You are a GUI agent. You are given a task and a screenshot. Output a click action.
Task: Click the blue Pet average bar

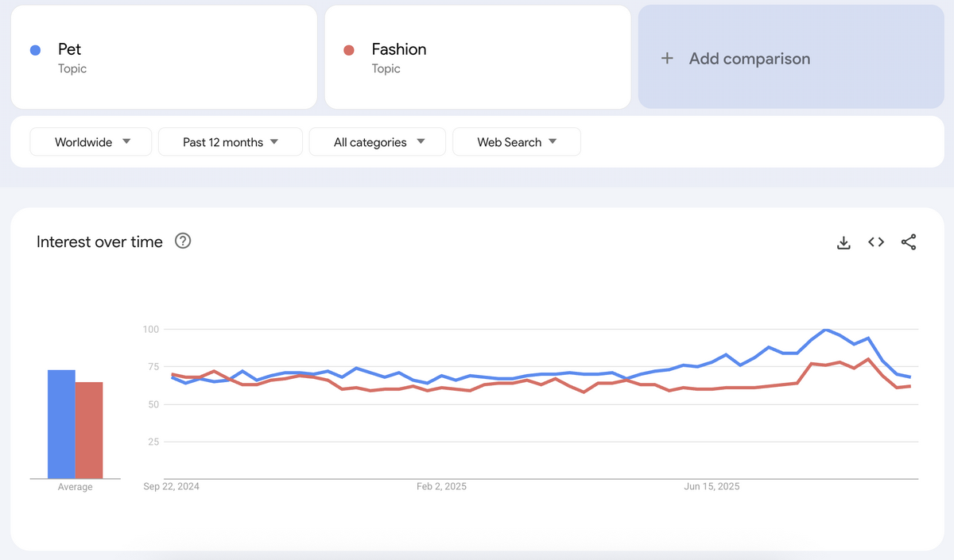coord(61,425)
